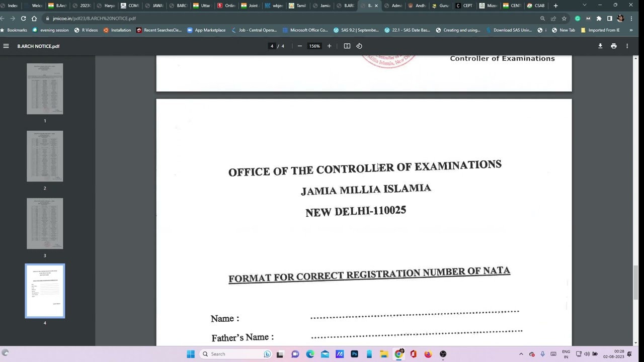644x362 pixels.
Task: Open a new browser tab
Action: pyautogui.click(x=555, y=6)
